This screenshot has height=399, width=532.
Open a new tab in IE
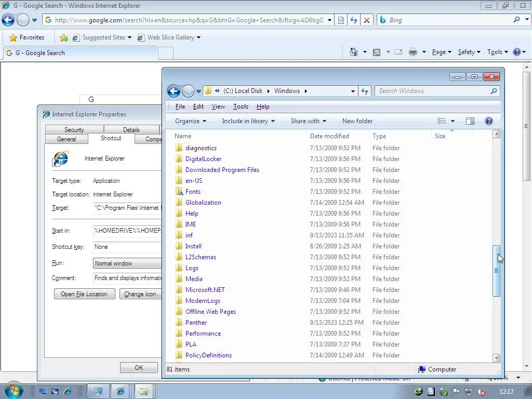166,53
